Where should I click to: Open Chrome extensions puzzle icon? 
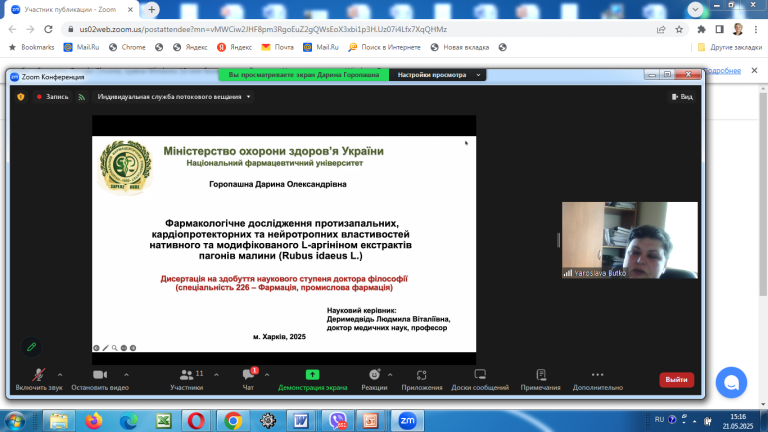(701, 29)
